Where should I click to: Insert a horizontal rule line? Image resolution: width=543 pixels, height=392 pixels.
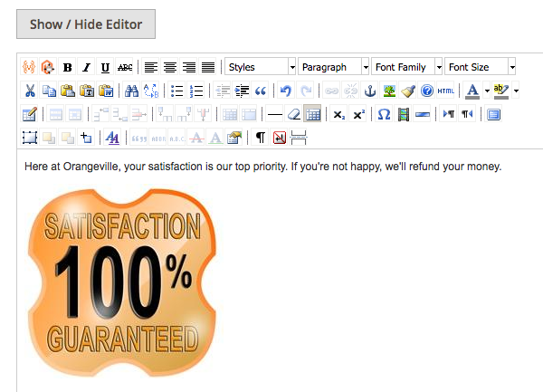275,114
